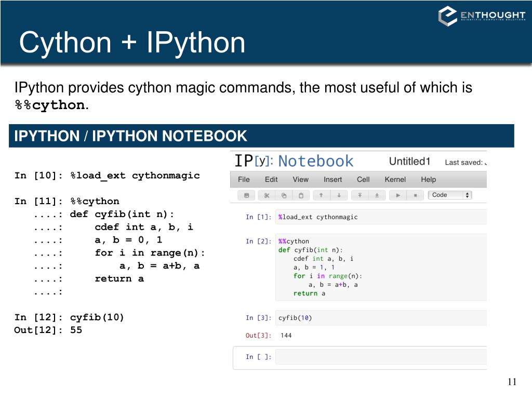Select the cyfib(10) notebook cell

coord(381,318)
